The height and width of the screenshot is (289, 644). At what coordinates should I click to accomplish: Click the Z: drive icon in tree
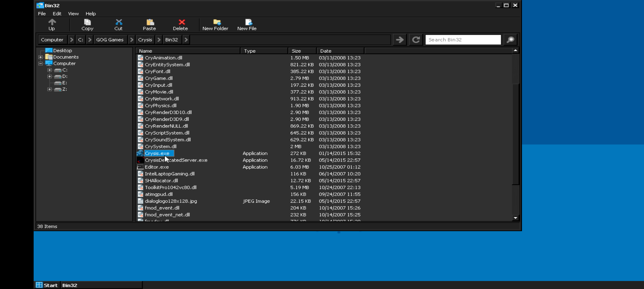[58, 89]
